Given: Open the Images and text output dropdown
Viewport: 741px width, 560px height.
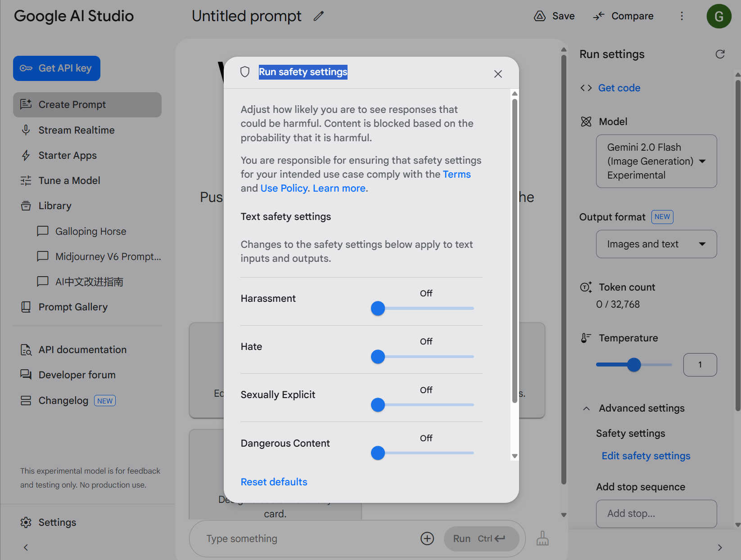Looking at the screenshot, I should coord(656,244).
